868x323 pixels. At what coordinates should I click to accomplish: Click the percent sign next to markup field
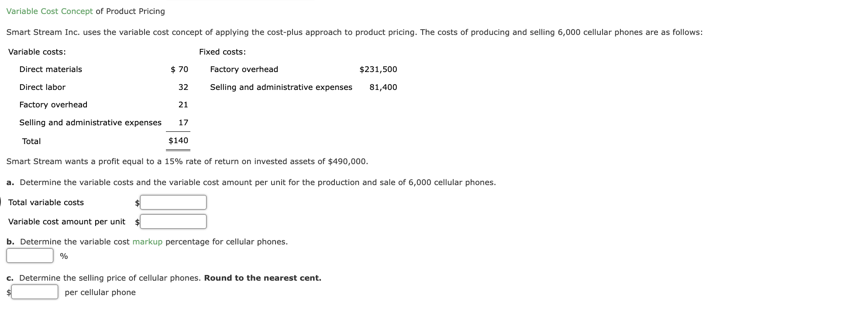tap(65, 256)
